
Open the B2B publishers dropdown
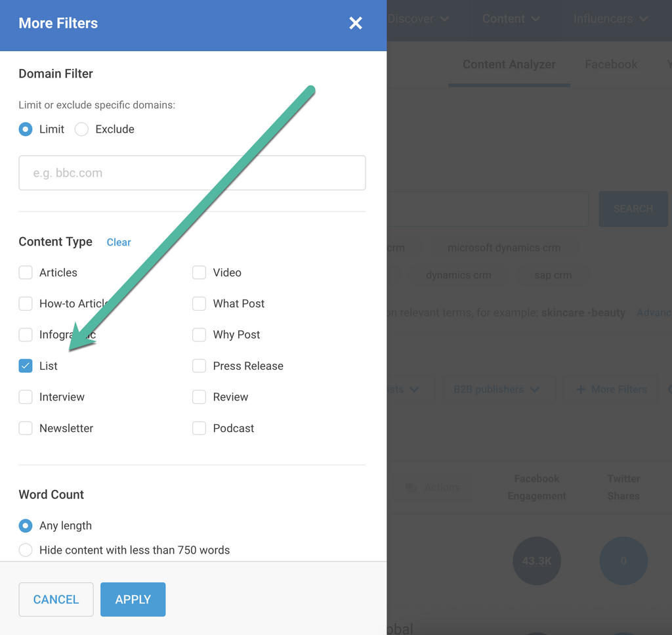[497, 389]
